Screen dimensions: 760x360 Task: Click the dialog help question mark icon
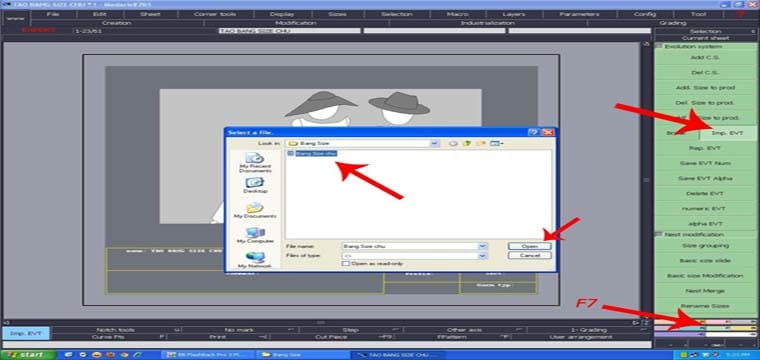pyautogui.click(x=533, y=132)
